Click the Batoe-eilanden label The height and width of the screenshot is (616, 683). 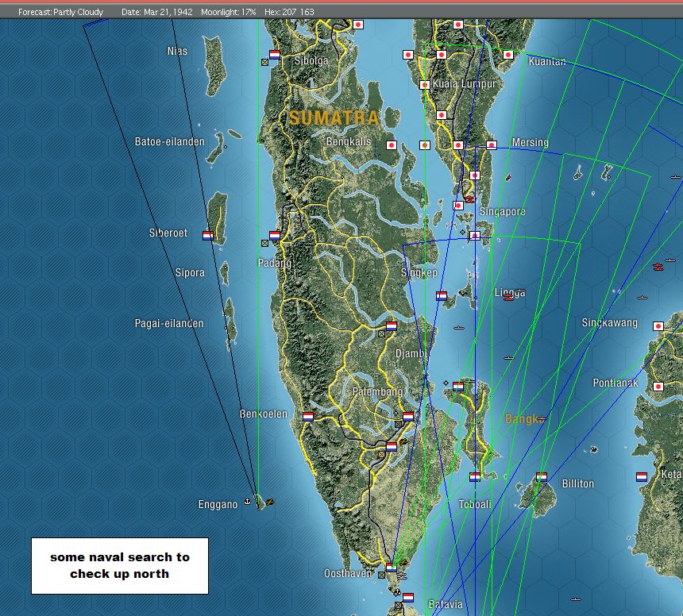169,141
